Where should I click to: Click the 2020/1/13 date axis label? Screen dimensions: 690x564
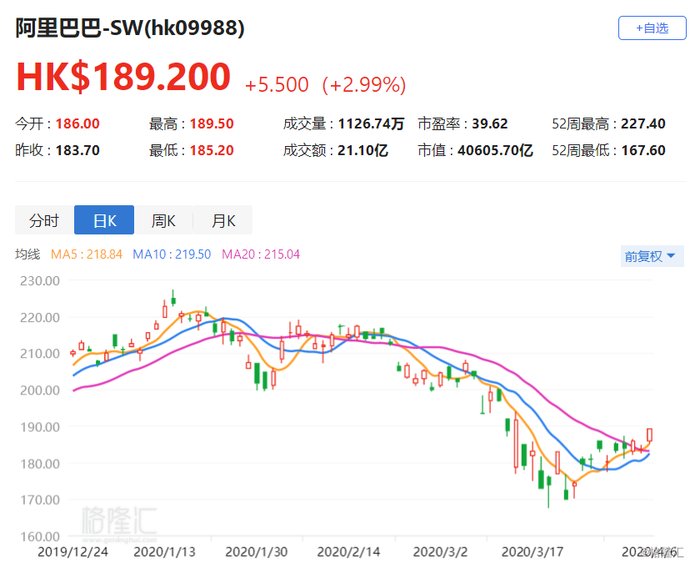pos(164,552)
